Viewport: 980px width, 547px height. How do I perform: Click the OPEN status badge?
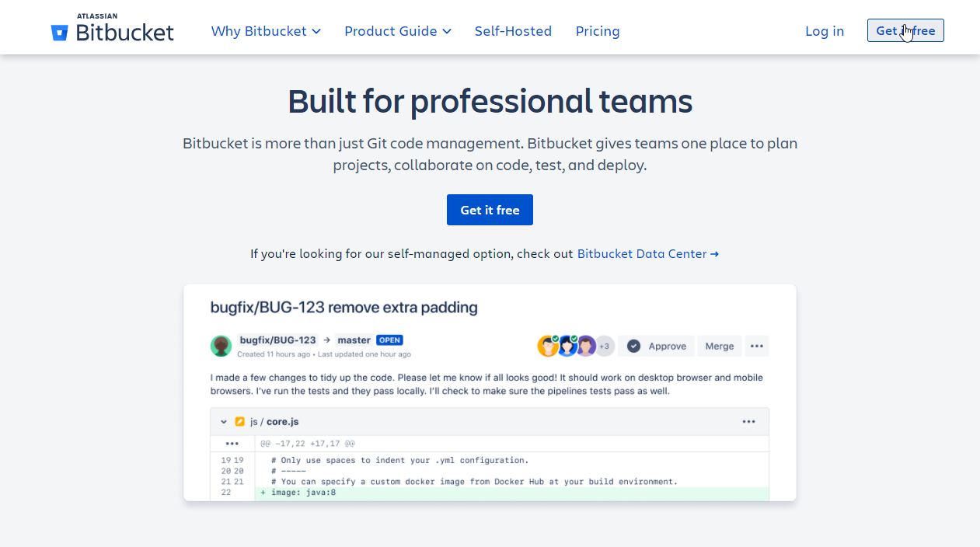tap(389, 340)
